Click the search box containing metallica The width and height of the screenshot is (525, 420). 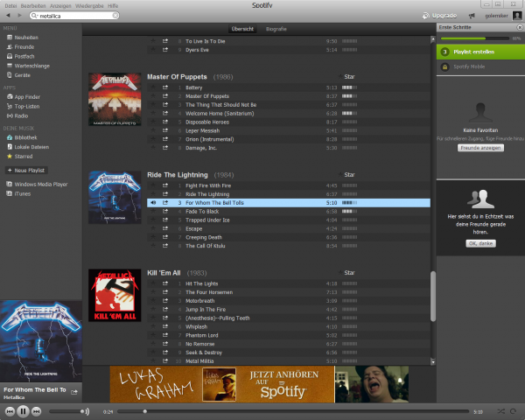[74, 16]
